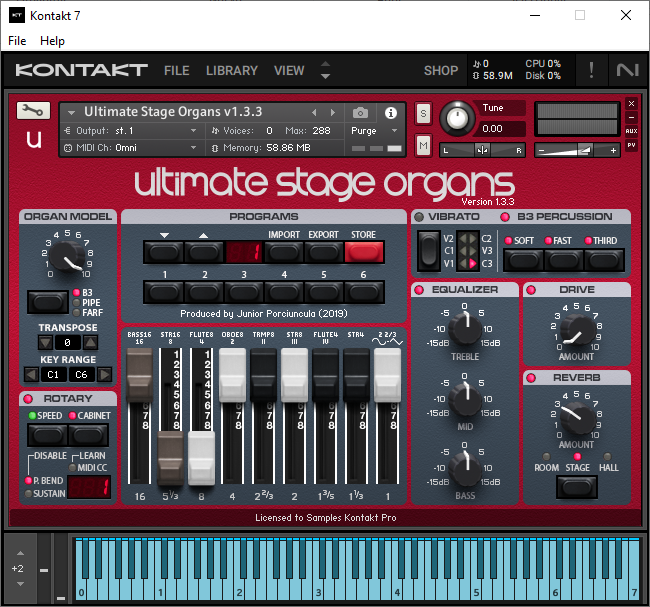Toggle the Equalizer power LED

[x=419, y=290]
